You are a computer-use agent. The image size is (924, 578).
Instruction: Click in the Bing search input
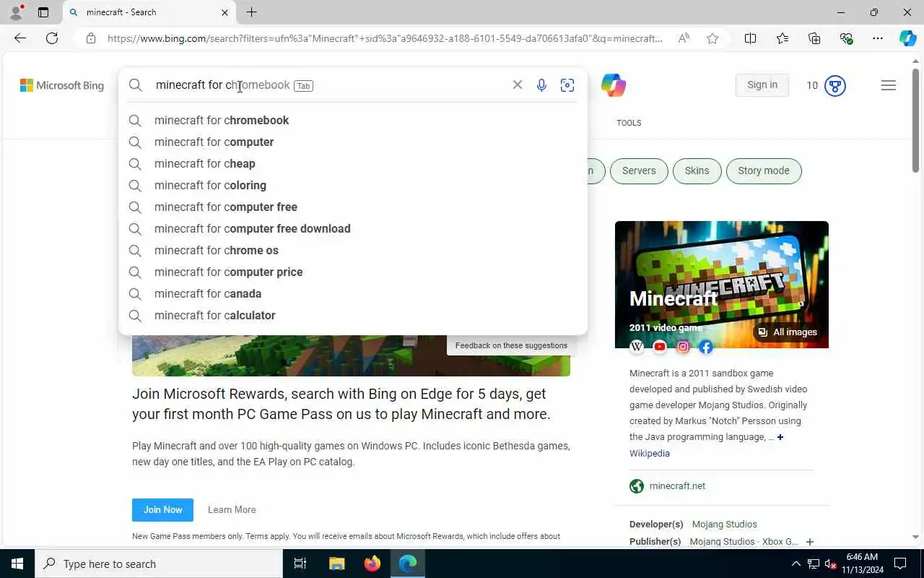328,85
